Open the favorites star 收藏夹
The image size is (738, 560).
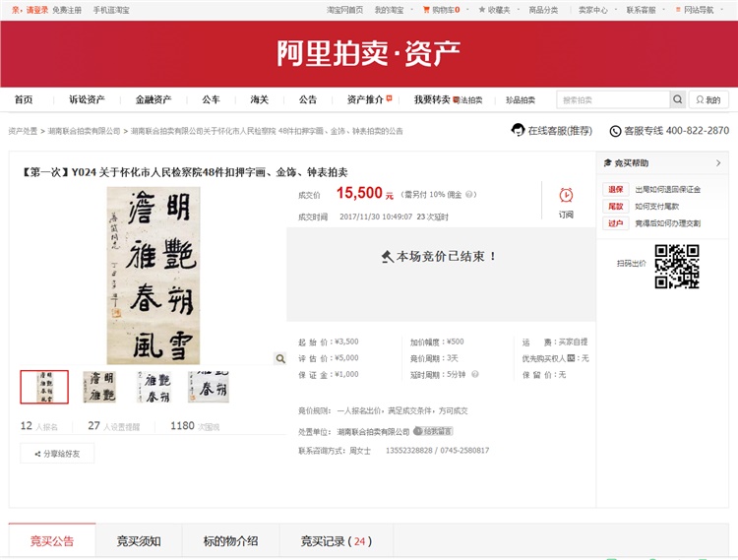click(x=494, y=10)
